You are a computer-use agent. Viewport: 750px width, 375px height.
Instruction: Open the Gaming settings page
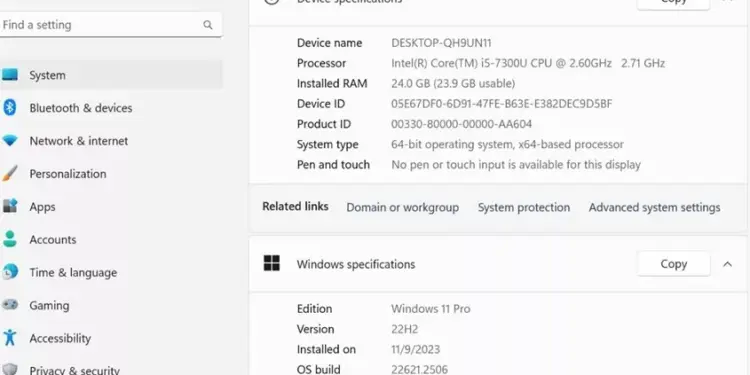click(111, 305)
